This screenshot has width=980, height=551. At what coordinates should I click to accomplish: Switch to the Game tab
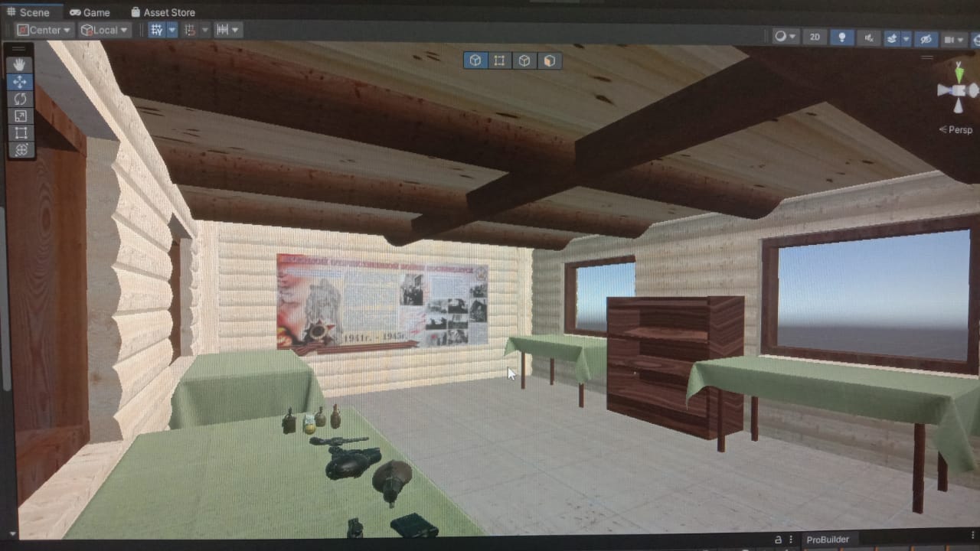pos(90,12)
